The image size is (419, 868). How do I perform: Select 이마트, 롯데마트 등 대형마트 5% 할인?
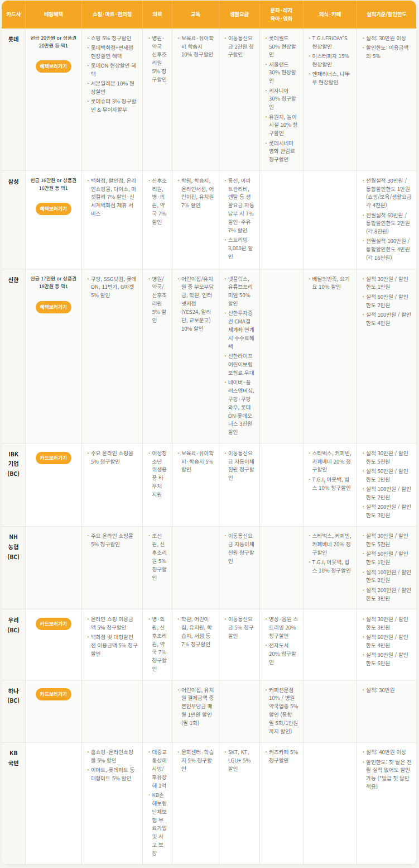point(113,774)
